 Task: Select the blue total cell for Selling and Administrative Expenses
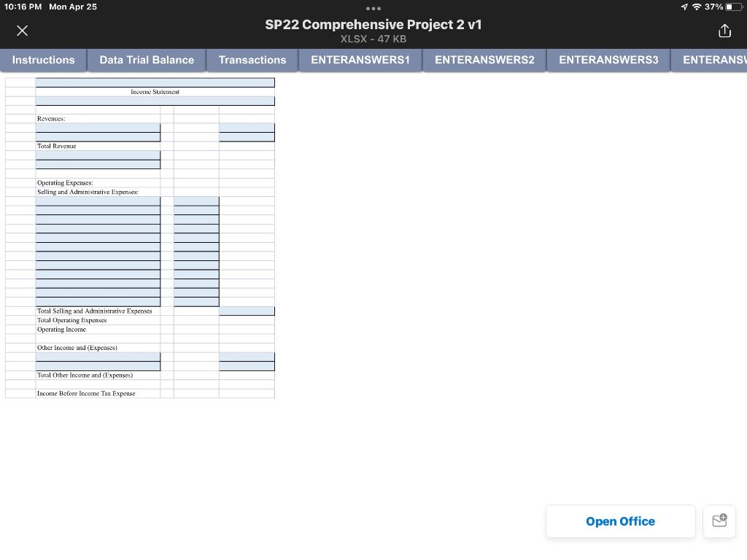pos(247,311)
